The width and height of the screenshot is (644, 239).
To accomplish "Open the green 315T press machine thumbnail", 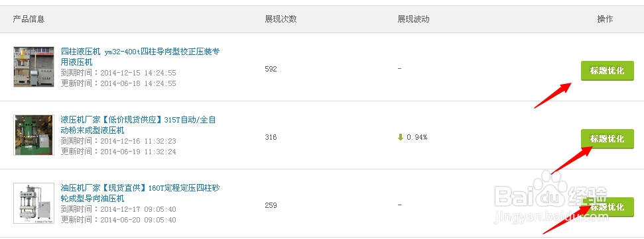I will [34, 135].
